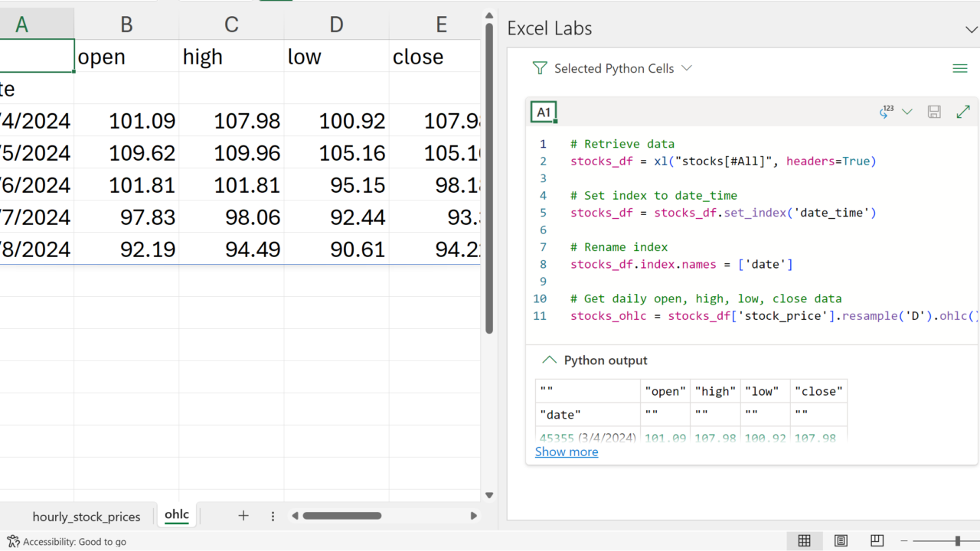Collapse the Python output section

[549, 360]
